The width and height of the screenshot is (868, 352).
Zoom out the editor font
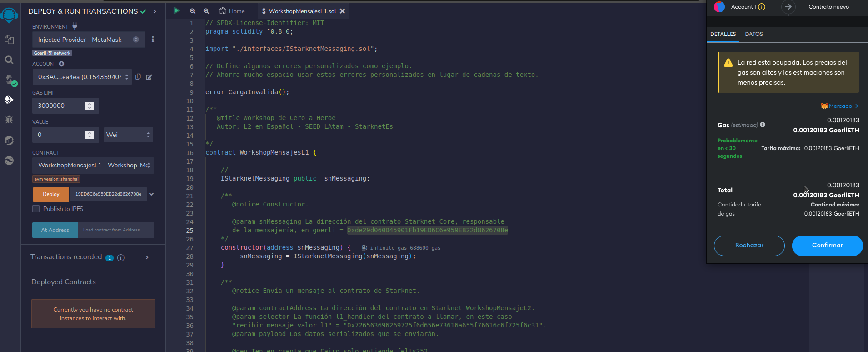[x=192, y=11]
